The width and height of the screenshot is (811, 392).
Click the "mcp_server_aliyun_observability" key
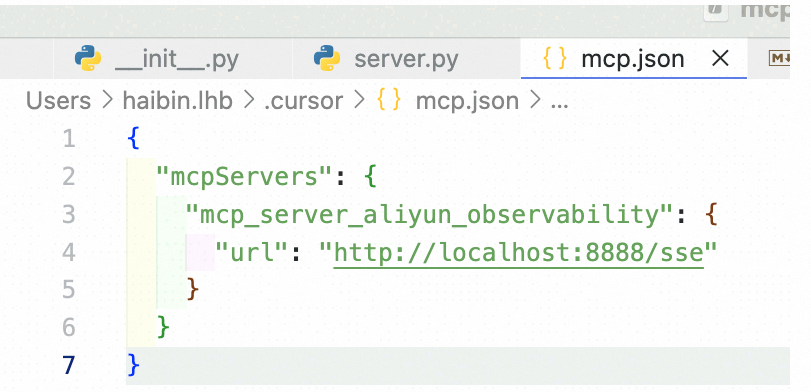pyautogui.click(x=430, y=215)
